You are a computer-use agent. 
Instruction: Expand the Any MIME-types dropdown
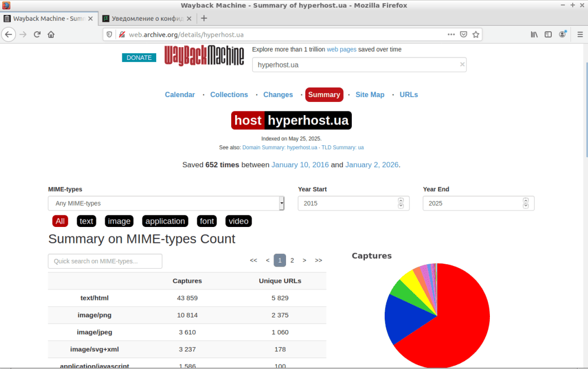[x=166, y=203]
